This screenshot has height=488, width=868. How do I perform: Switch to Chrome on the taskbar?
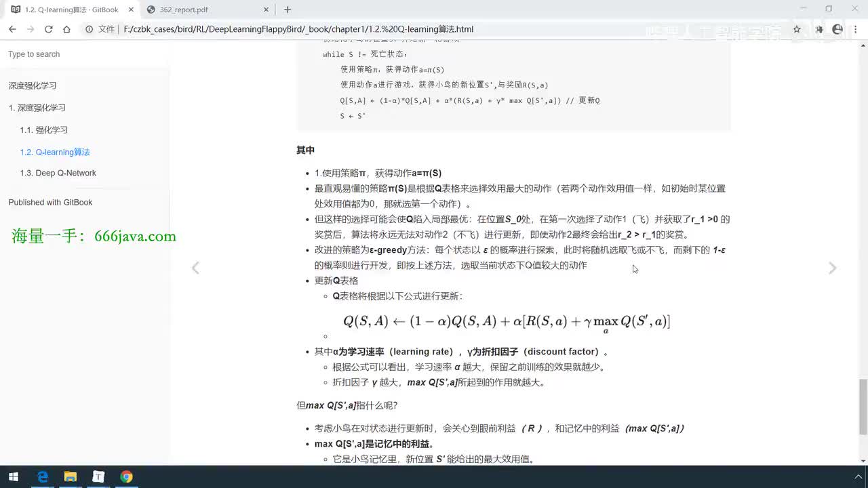tap(126, 476)
